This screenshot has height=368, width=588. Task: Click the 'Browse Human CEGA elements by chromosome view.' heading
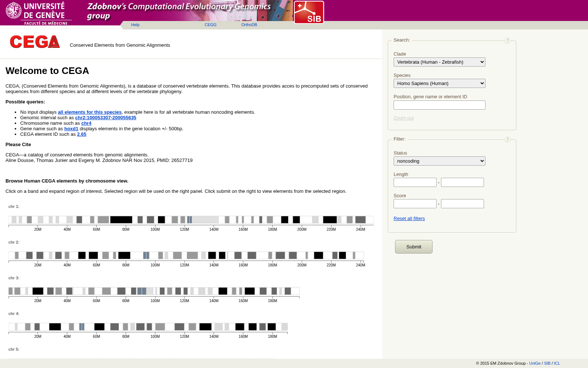[x=67, y=181]
